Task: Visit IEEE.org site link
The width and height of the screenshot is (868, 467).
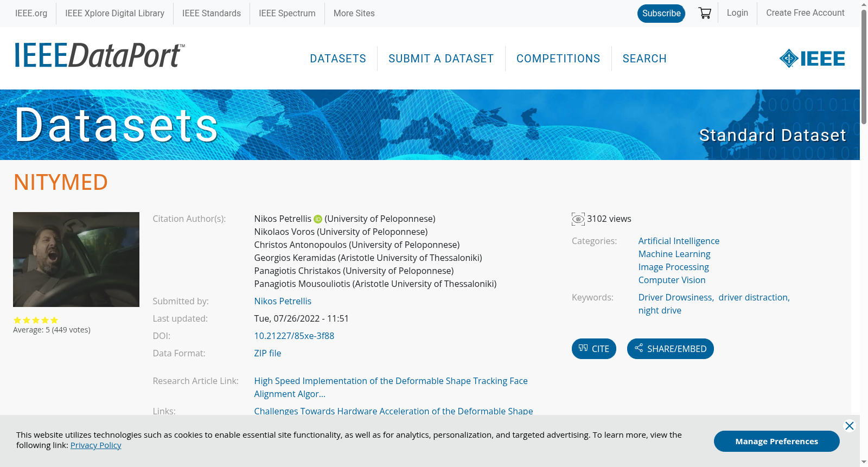Action: click(31, 13)
